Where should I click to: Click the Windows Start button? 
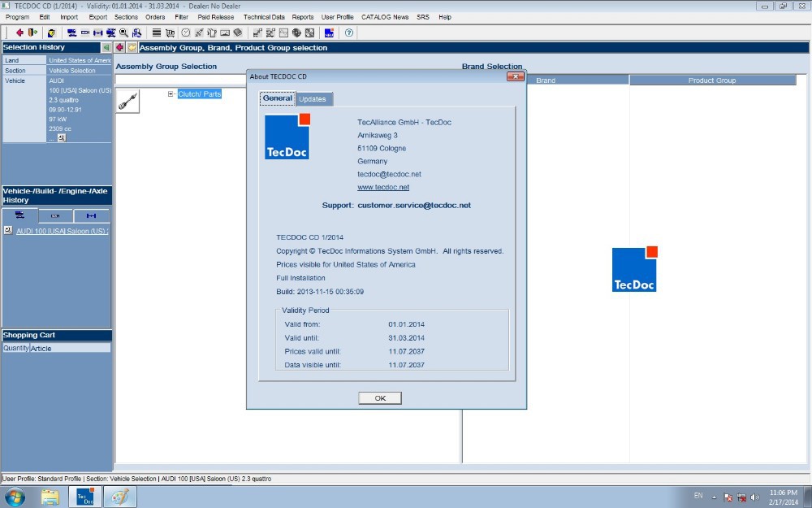point(15,497)
